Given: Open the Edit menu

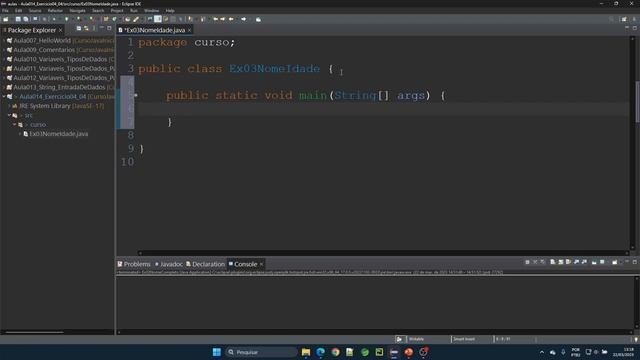Looking at the screenshot, I should [x=19, y=11].
